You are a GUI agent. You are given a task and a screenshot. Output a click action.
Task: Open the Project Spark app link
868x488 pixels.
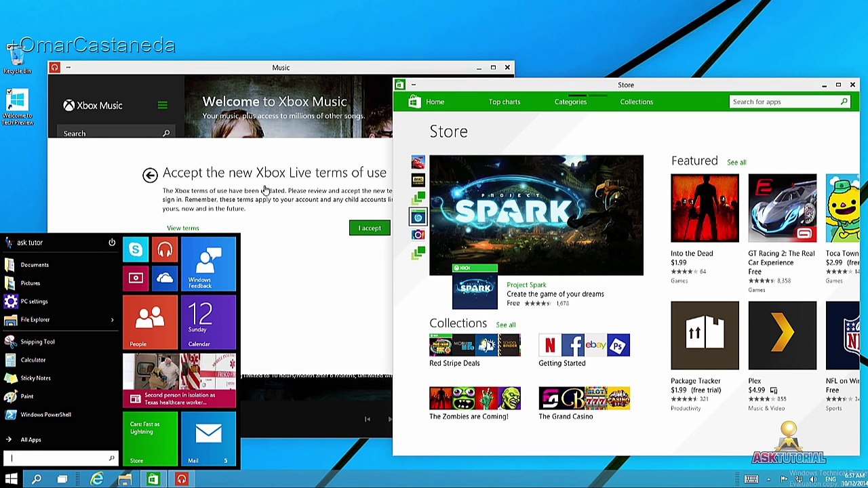tap(526, 285)
